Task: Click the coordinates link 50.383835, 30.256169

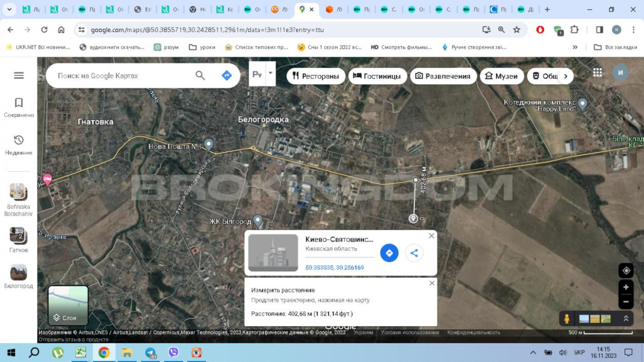Action: [334, 268]
